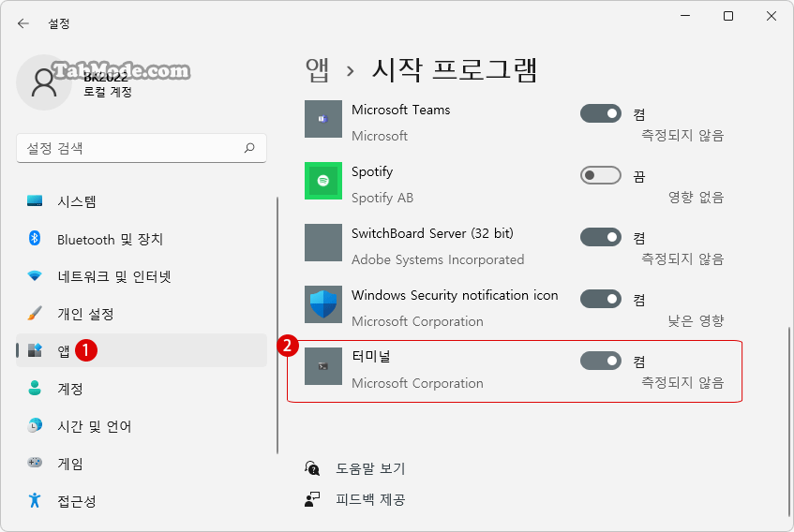Click the Terminal app icon
The image size is (794, 532).
[x=323, y=366]
